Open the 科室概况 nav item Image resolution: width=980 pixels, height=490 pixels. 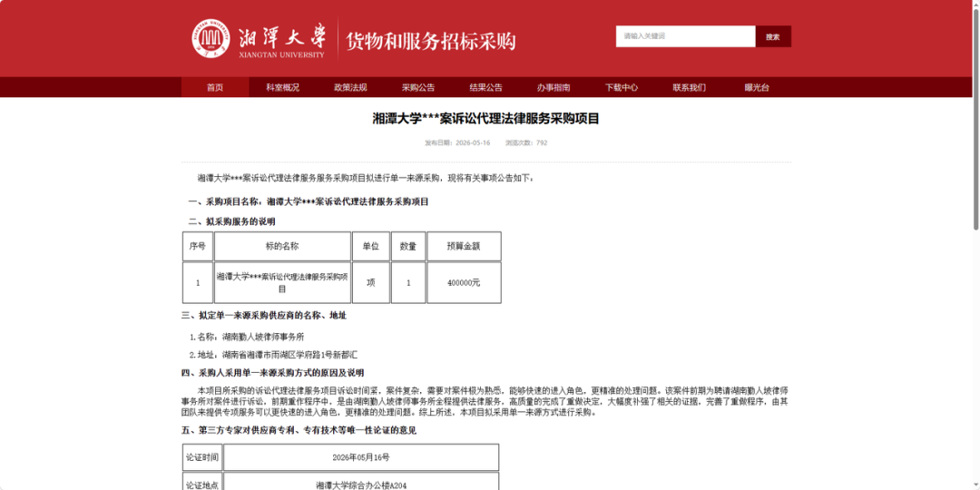pos(282,87)
